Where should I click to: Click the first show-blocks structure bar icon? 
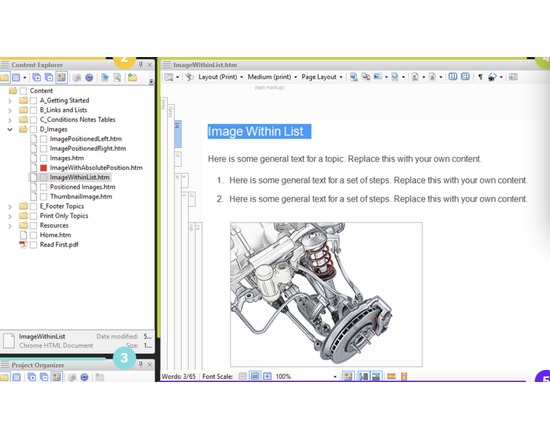[x=452, y=77]
